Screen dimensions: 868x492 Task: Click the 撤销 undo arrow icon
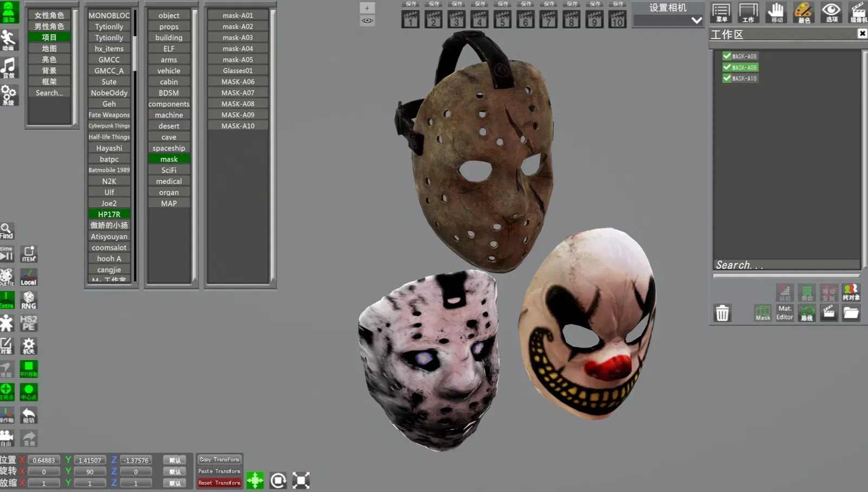coord(29,415)
